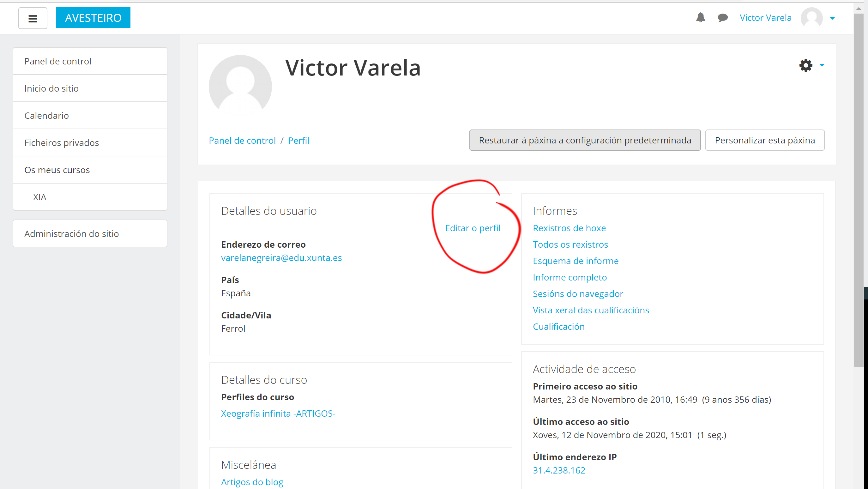
Task: Open notifications bell icon
Action: [x=701, y=17]
